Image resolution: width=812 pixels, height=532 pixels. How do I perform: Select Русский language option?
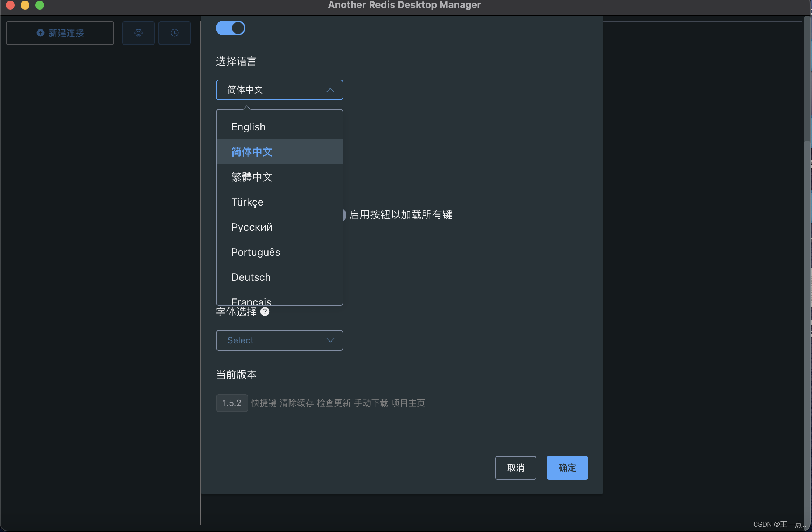(x=252, y=227)
